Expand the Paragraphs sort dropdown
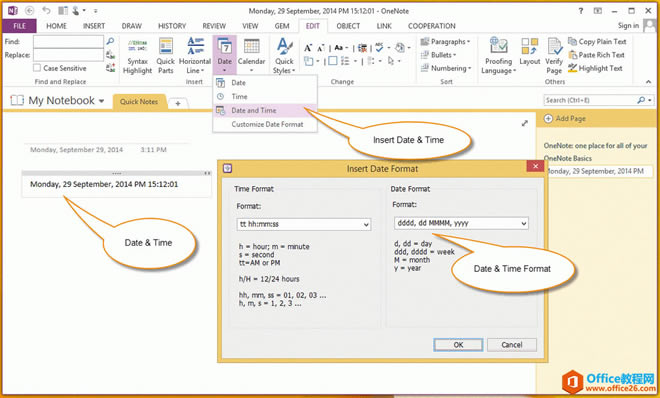 coord(445,42)
